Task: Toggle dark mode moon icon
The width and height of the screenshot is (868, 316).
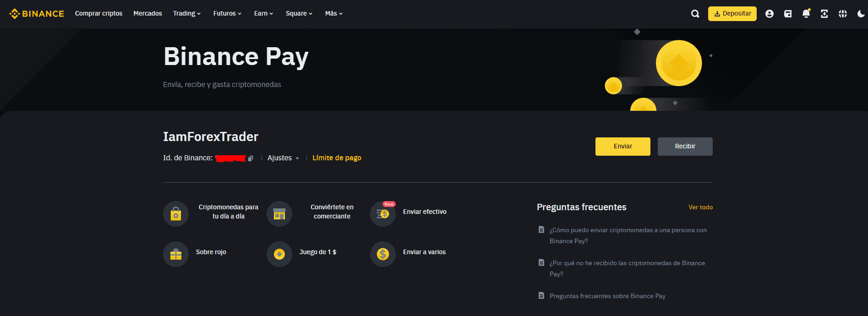Action: (861, 14)
